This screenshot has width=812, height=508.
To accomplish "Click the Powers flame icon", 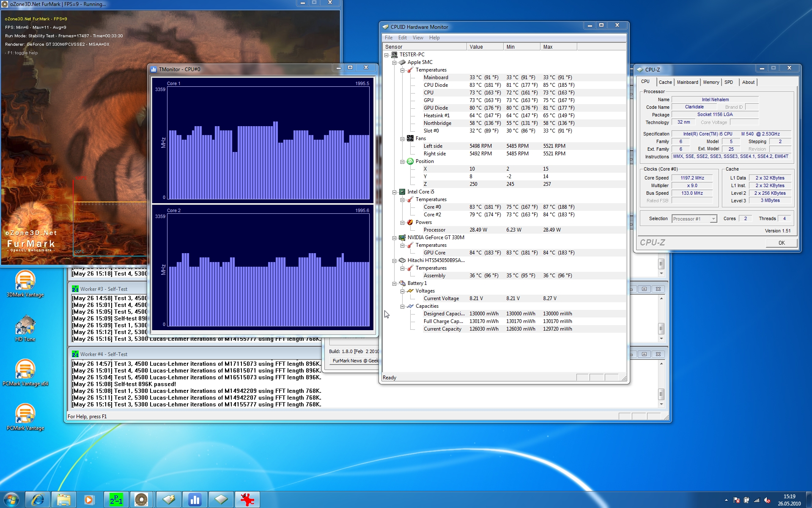I will 410,222.
